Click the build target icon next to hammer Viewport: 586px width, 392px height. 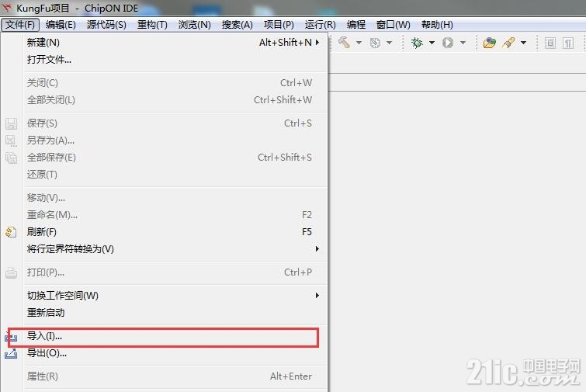375,43
